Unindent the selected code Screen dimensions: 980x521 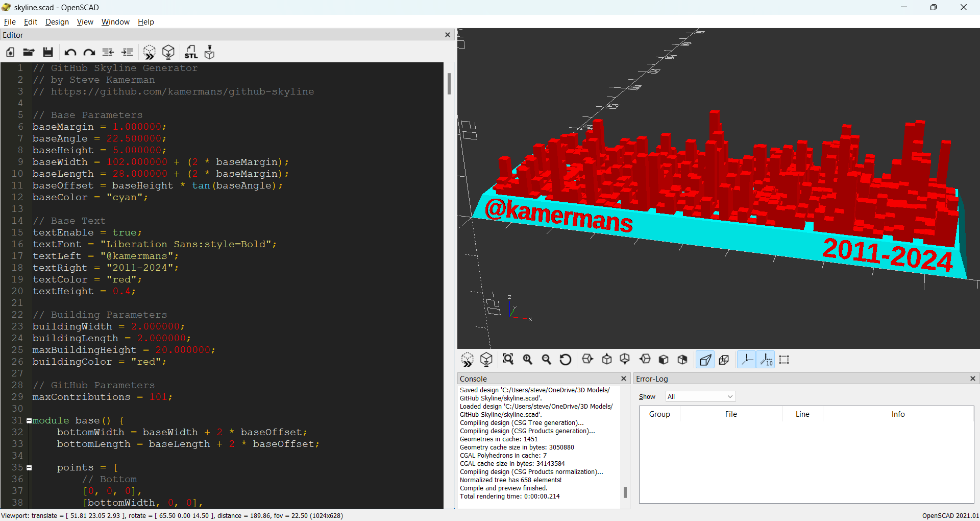click(x=108, y=52)
